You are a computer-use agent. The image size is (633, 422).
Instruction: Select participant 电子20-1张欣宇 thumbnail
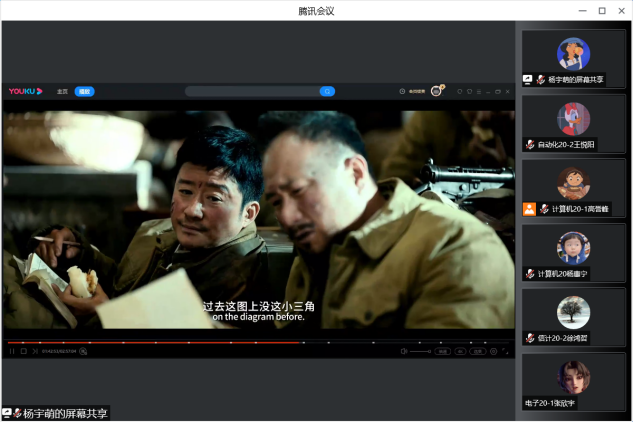574,378
